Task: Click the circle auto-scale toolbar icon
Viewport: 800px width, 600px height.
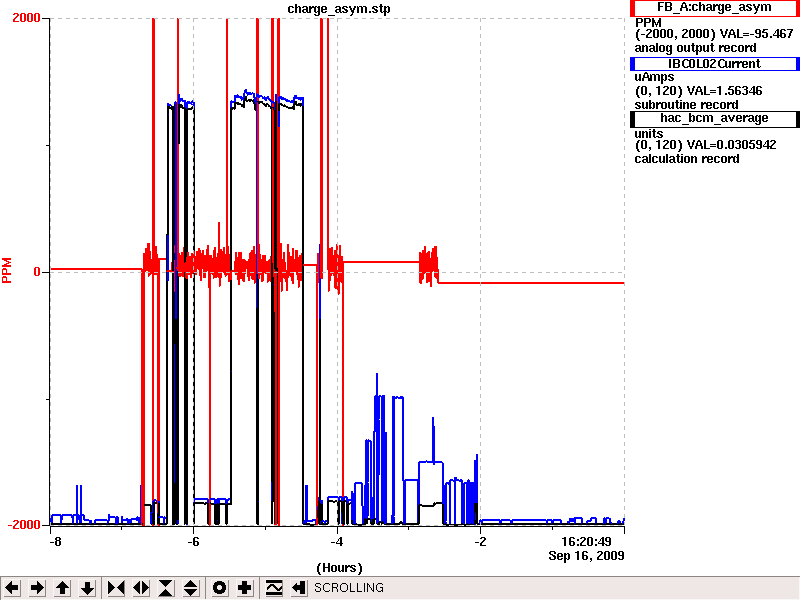Action: click(x=219, y=588)
